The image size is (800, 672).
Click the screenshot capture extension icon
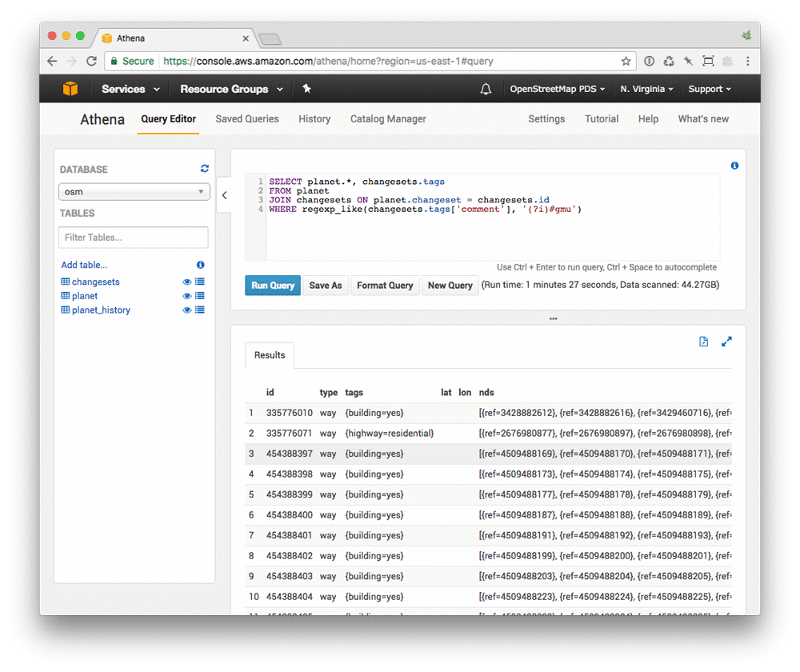(708, 62)
